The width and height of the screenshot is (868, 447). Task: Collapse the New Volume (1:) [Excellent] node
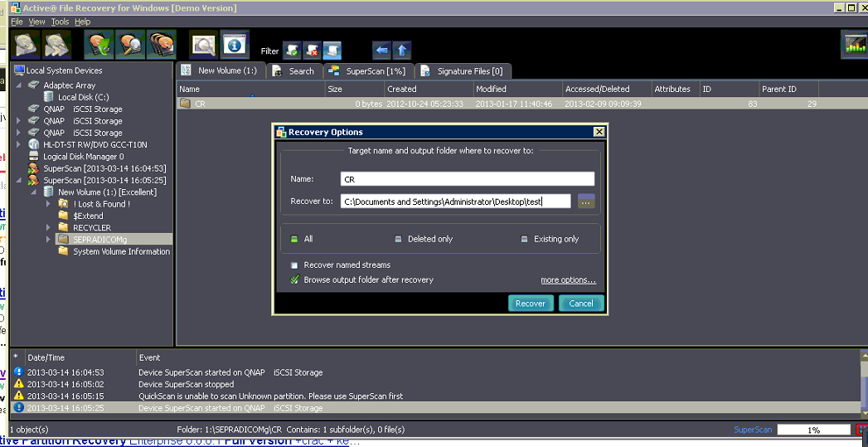(x=34, y=192)
